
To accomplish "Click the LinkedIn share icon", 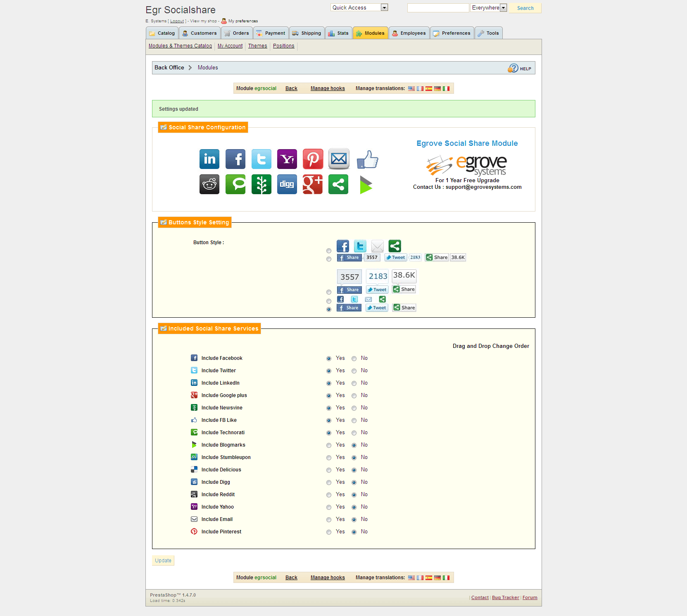I will (x=209, y=159).
